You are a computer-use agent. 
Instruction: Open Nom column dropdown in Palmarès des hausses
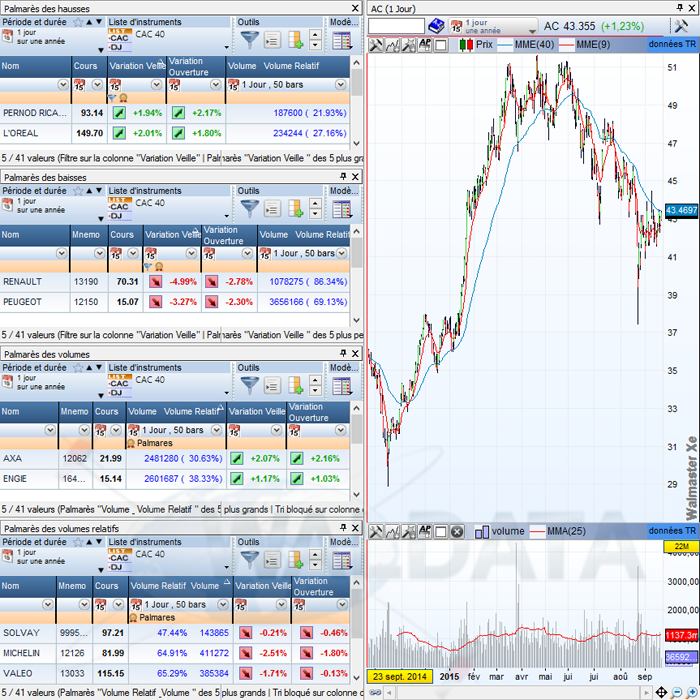click(x=63, y=84)
